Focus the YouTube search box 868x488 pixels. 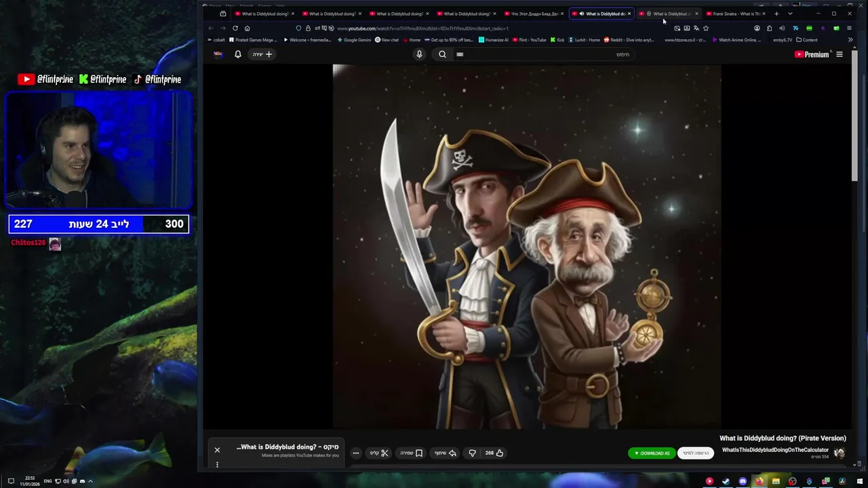pos(542,54)
